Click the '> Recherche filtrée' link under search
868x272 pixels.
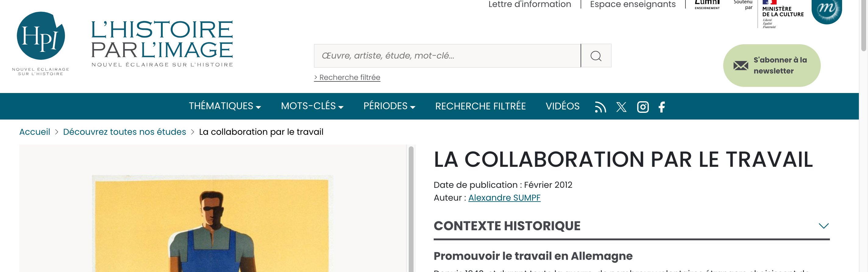point(347,77)
